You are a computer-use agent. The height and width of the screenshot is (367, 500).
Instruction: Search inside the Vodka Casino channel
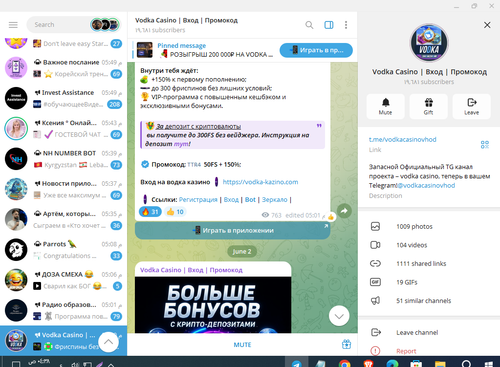309,25
